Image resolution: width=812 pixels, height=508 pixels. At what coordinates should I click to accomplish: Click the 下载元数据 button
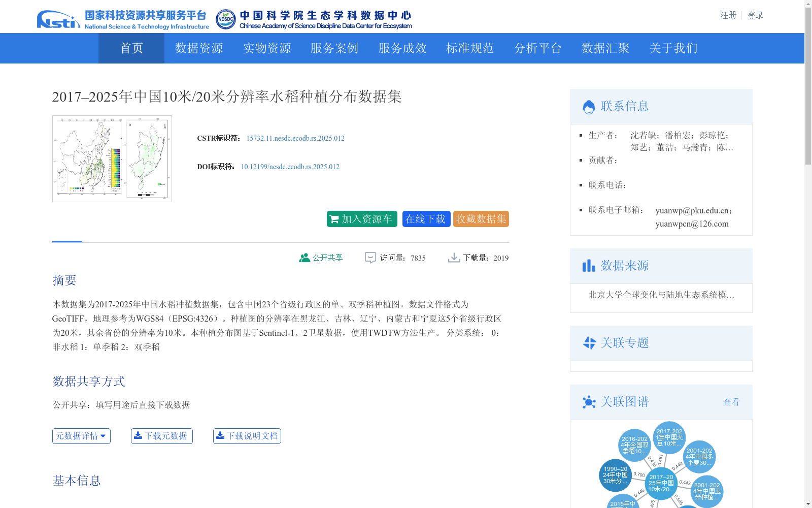162,436
